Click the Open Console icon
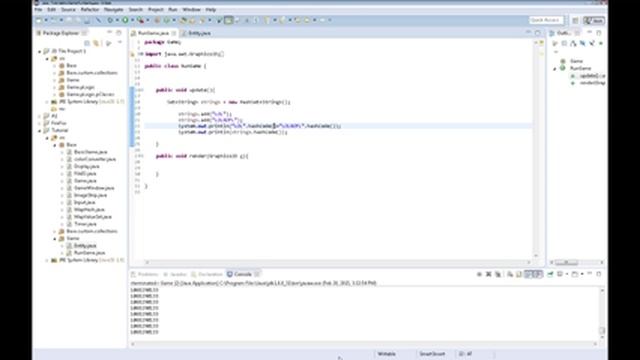 pyautogui.click(x=575, y=274)
